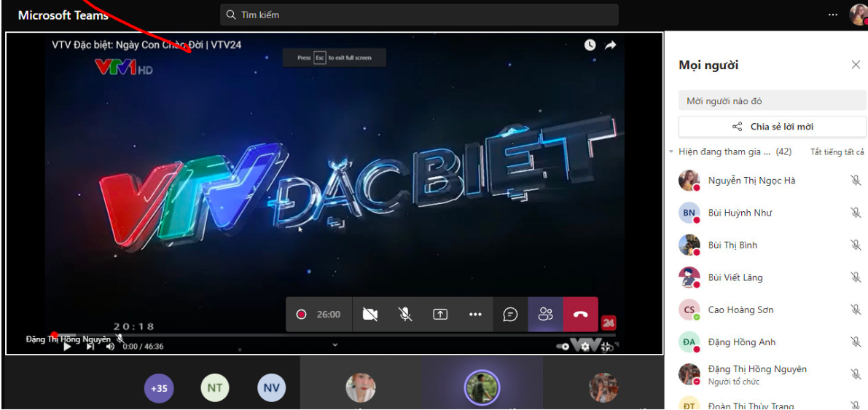Close the Mọi người panel
The height and width of the screenshot is (410, 868).
click(x=856, y=65)
